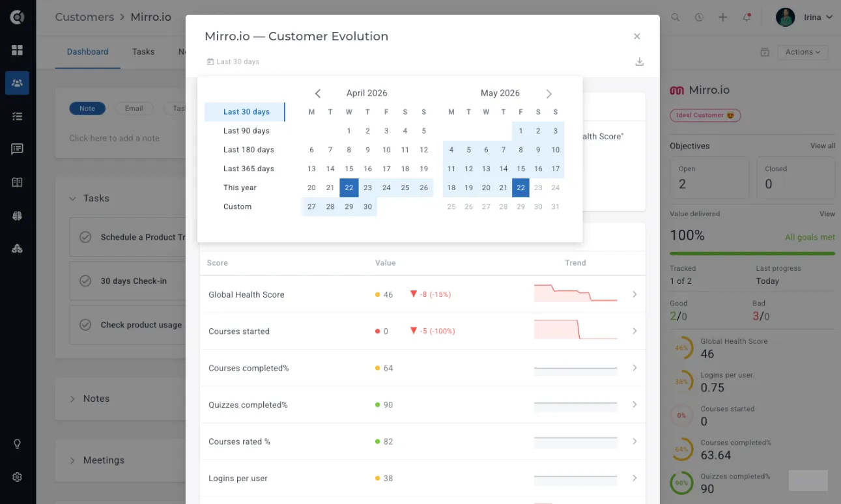Viewport: 841px width, 504px height.
Task: Expand the Notes section
Action: [x=73, y=399]
